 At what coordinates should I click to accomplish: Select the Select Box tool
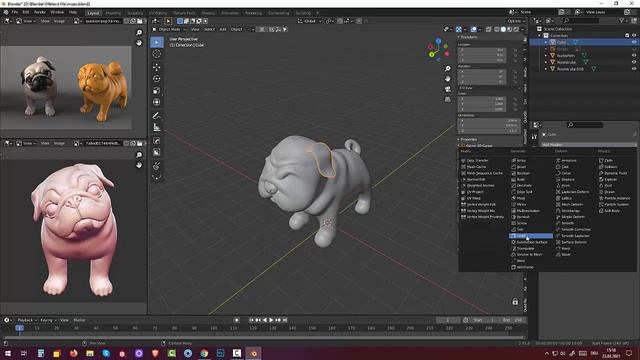157,42
